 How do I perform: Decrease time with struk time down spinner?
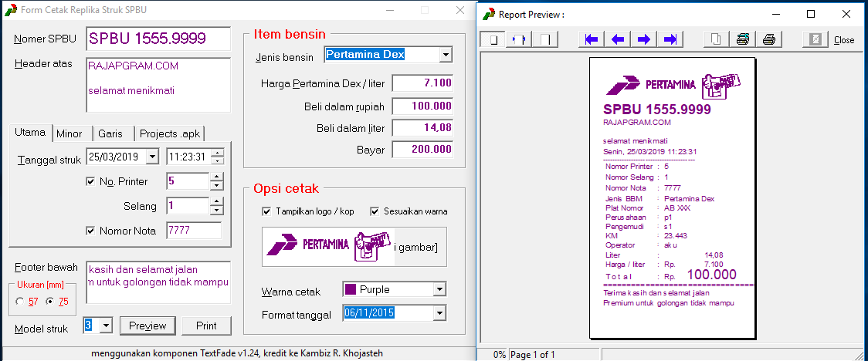(218, 161)
